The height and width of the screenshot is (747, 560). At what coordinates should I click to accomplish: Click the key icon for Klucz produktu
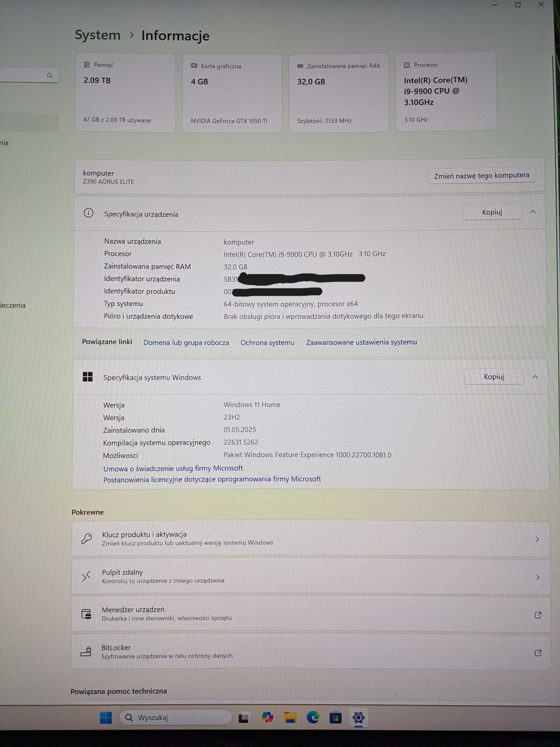tap(86, 538)
